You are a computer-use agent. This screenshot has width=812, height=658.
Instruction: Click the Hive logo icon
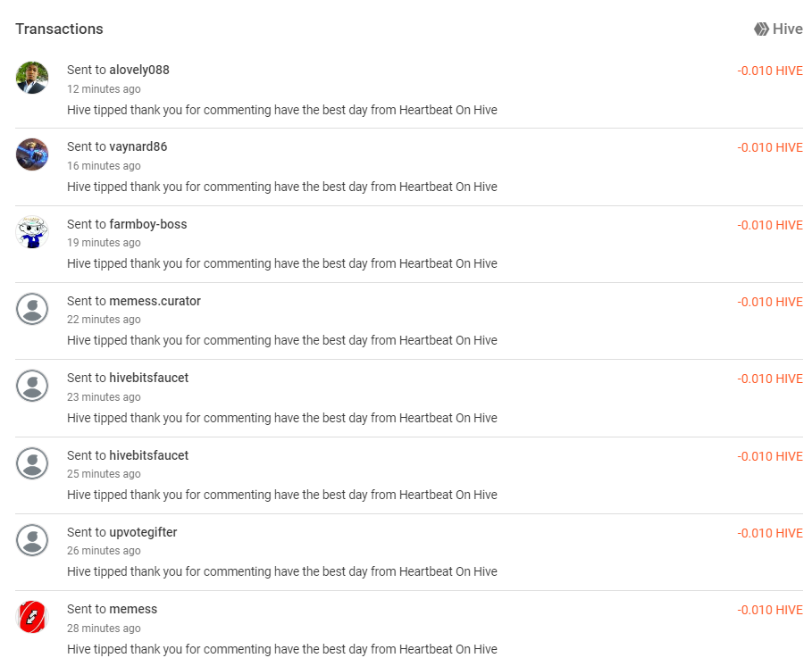[x=761, y=29]
